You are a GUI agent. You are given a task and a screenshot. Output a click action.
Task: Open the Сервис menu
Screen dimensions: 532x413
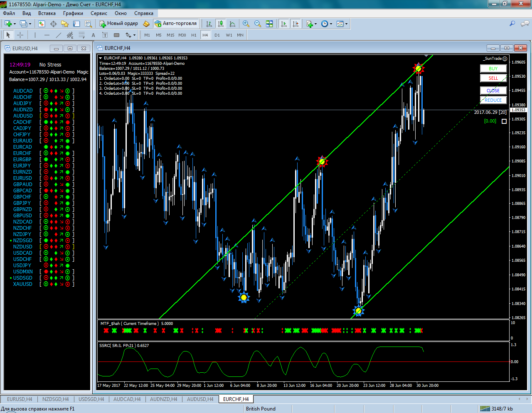click(99, 13)
